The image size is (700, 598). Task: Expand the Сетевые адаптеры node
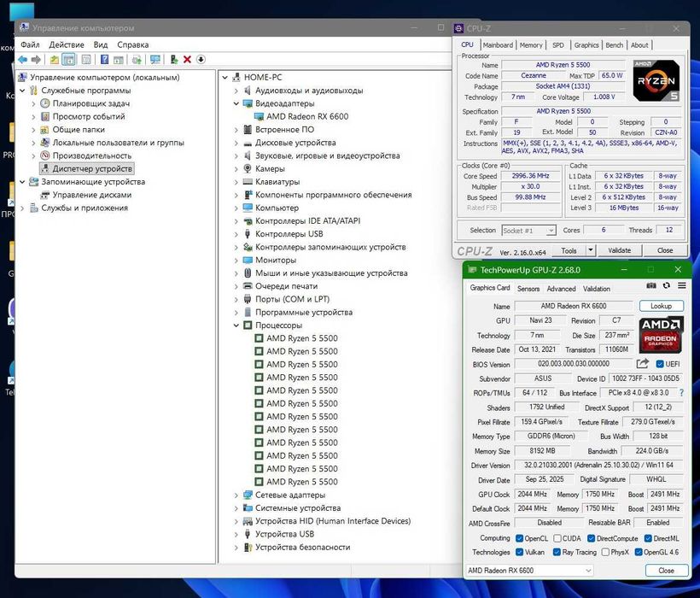tap(236, 495)
